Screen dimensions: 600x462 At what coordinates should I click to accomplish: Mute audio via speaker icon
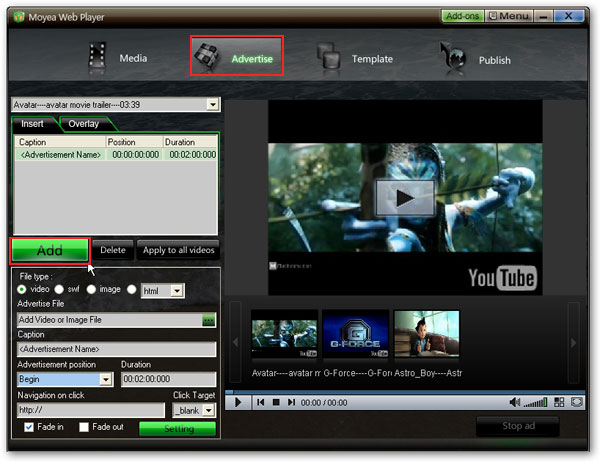515,402
